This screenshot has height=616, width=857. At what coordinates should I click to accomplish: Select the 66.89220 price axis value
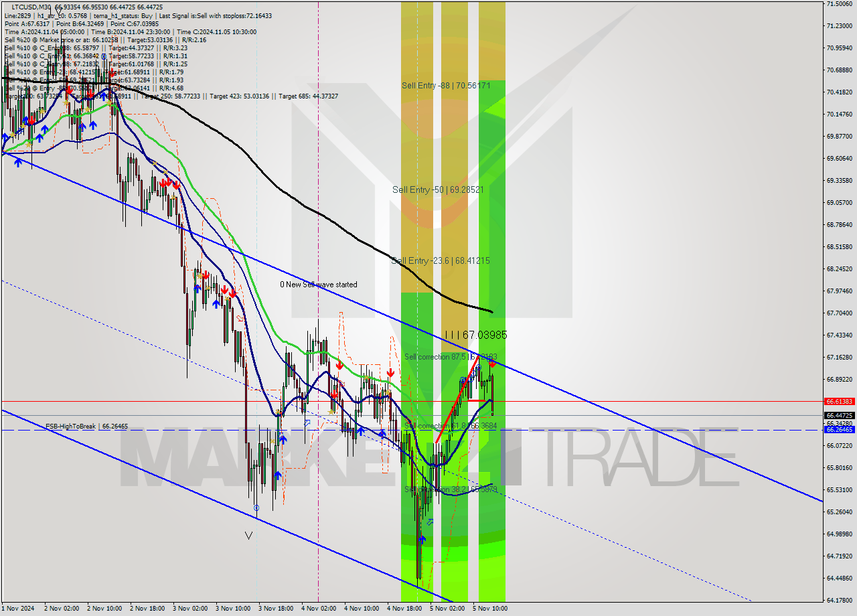(839, 380)
